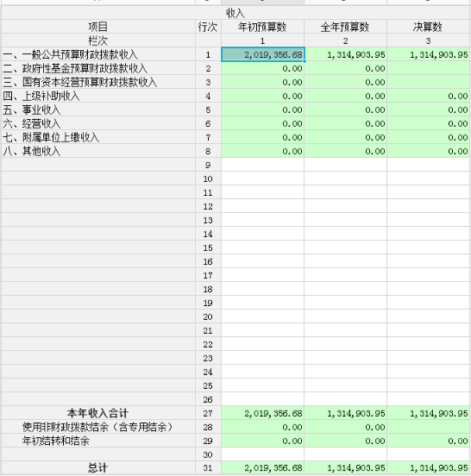
Task: Select the 全年预算数 column header
Action: pyautogui.click(x=345, y=27)
